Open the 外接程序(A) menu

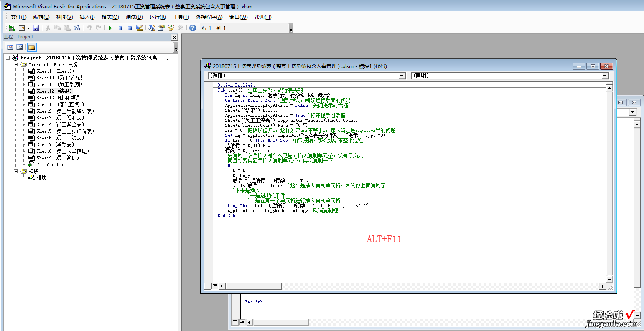coord(209,17)
